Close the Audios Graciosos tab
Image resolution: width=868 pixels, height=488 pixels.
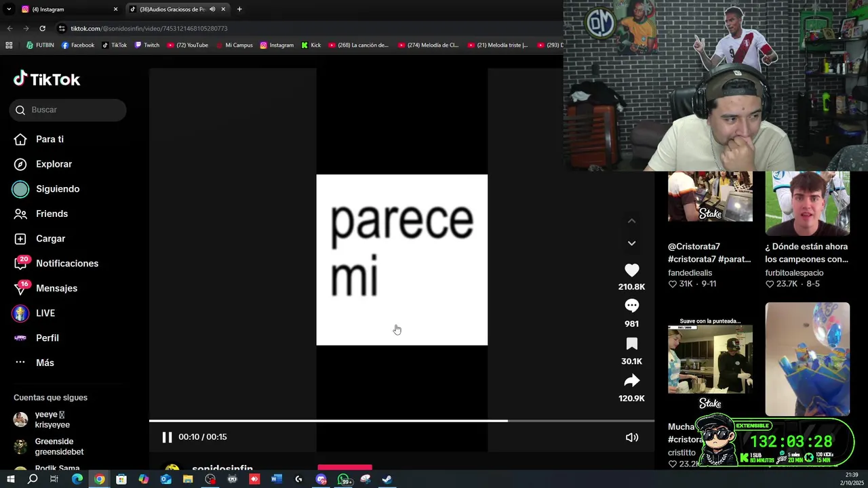(223, 9)
